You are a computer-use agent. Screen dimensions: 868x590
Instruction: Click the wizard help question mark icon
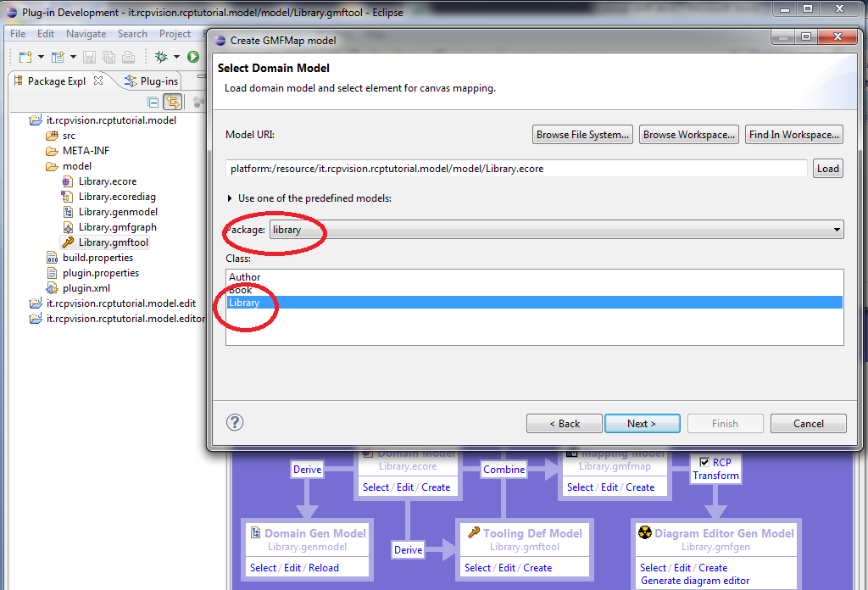click(x=235, y=422)
